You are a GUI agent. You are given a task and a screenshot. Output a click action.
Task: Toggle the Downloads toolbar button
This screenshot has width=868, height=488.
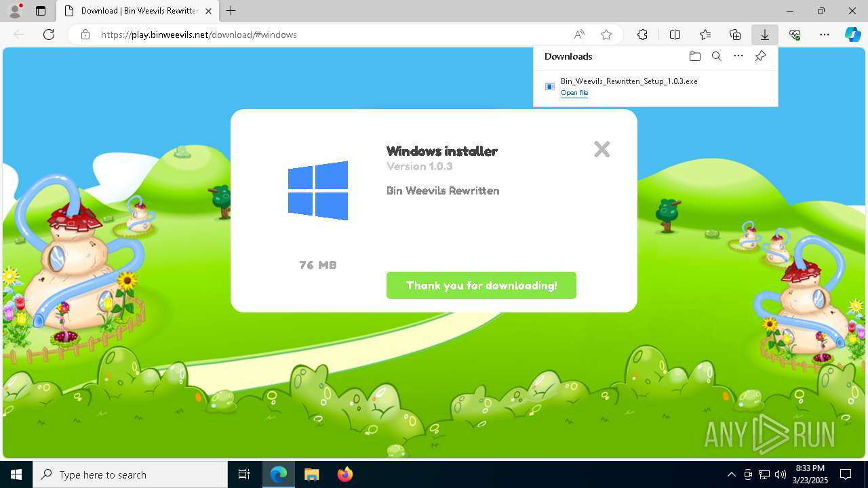(765, 35)
